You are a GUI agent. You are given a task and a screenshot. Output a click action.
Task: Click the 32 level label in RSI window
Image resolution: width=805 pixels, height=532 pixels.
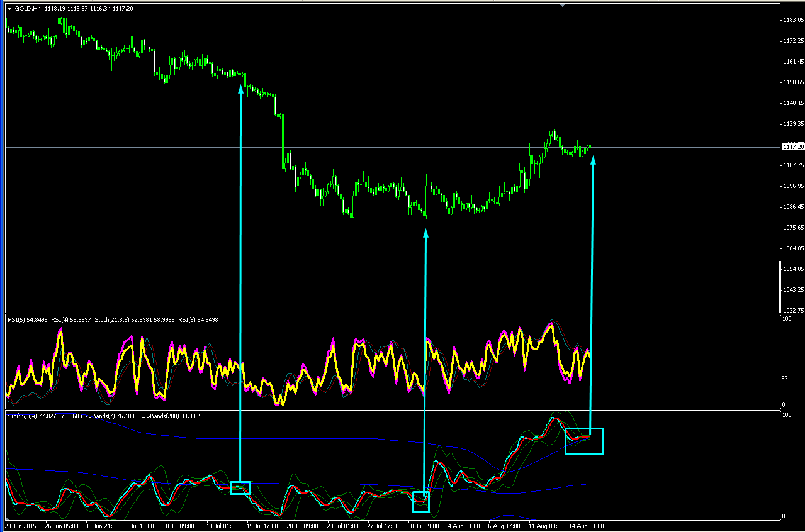point(785,379)
